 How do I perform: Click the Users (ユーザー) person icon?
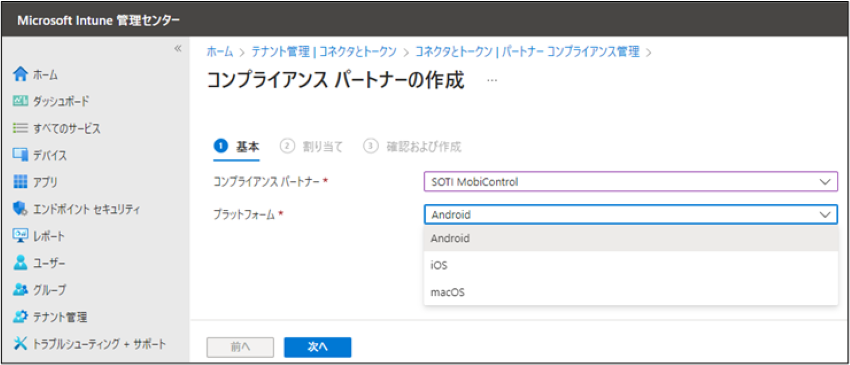[20, 263]
